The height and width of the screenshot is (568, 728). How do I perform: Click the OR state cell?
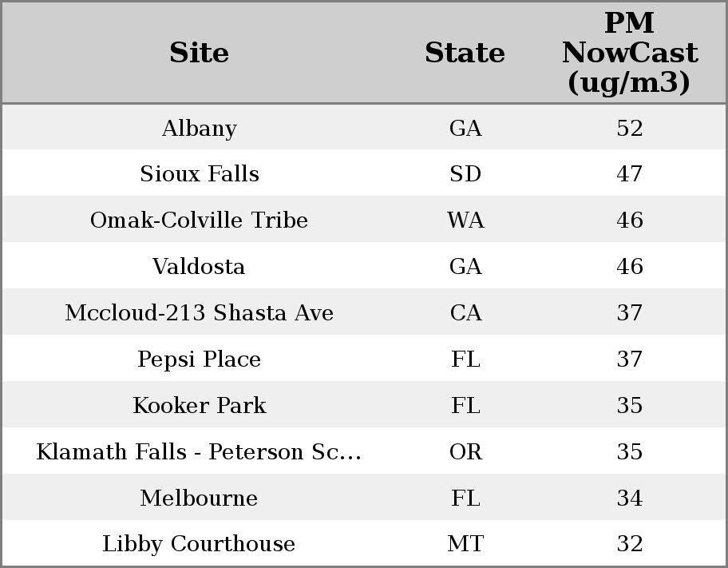tap(465, 452)
